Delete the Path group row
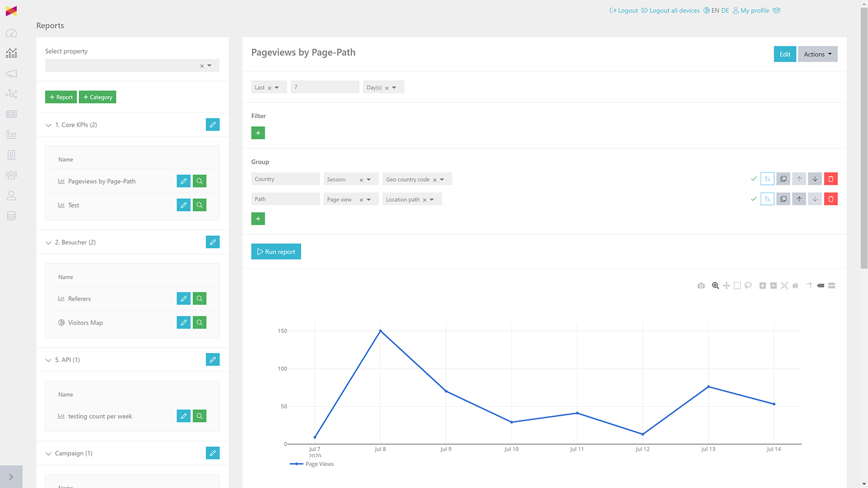The image size is (868, 488). coord(831,199)
